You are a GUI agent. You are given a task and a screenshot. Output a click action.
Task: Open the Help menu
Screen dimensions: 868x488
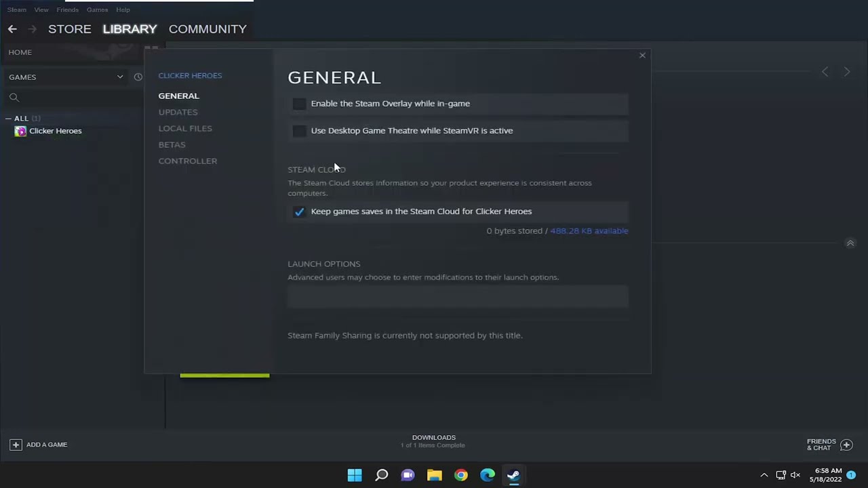pos(123,9)
